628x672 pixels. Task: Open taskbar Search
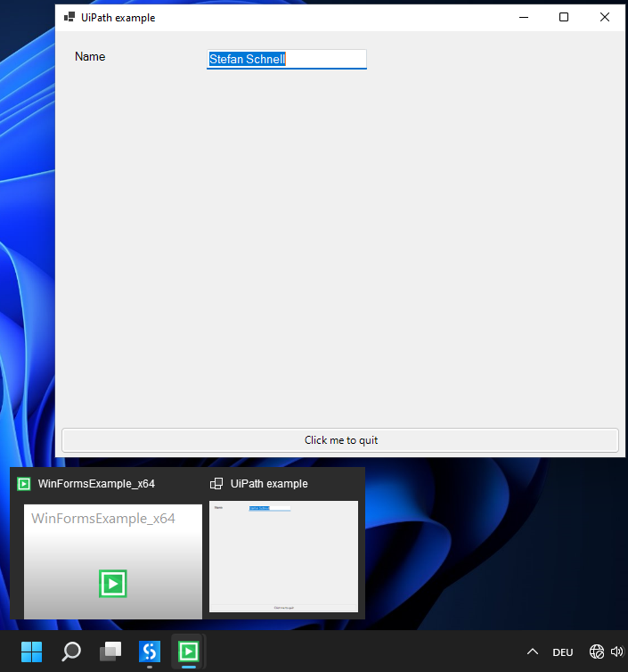(x=71, y=652)
